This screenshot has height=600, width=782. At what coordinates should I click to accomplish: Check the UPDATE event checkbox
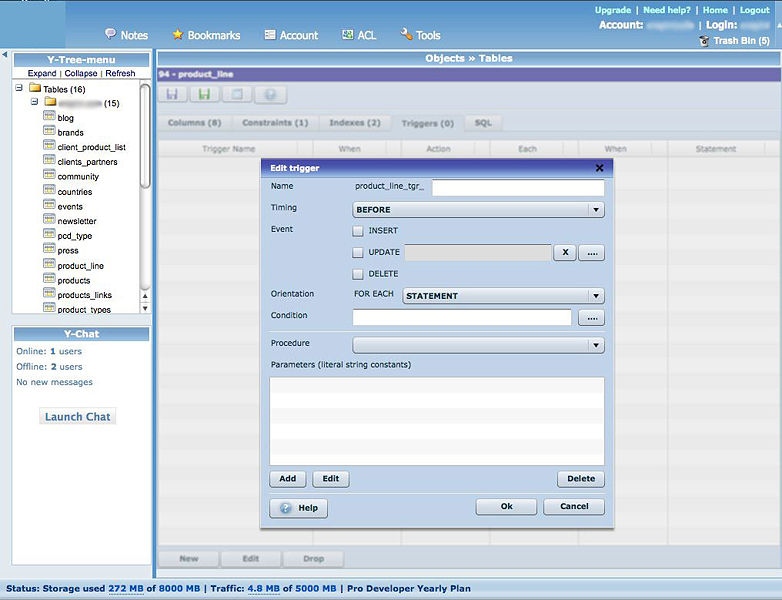358,253
